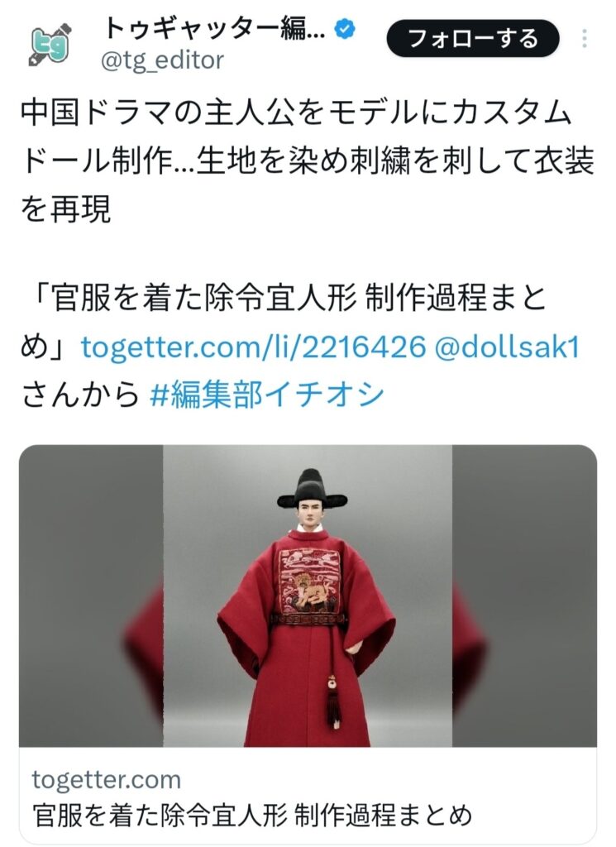The image size is (616, 847).
Task: Open the #編集部イチオシ hashtag
Action: [x=266, y=395]
